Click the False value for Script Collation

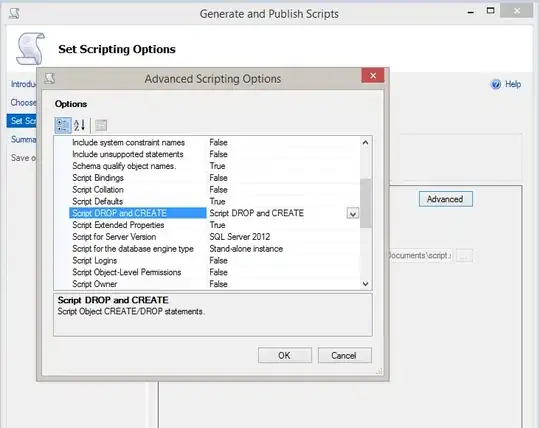(218, 190)
